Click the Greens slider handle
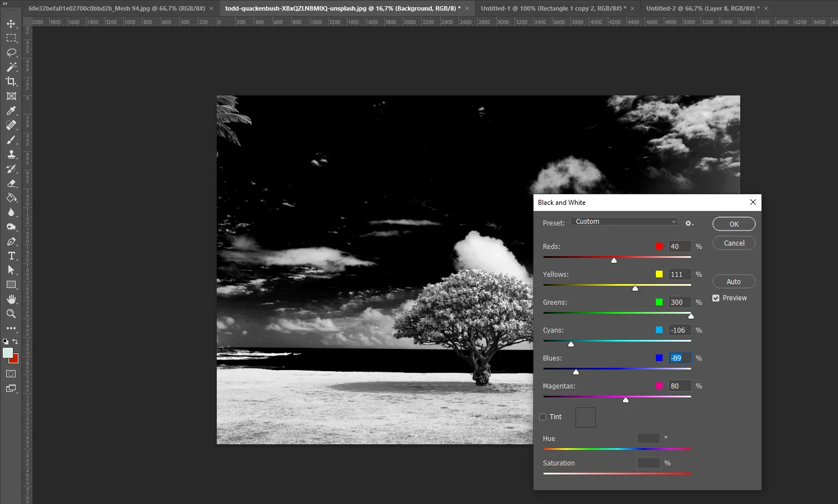The image size is (838, 504). point(691,316)
